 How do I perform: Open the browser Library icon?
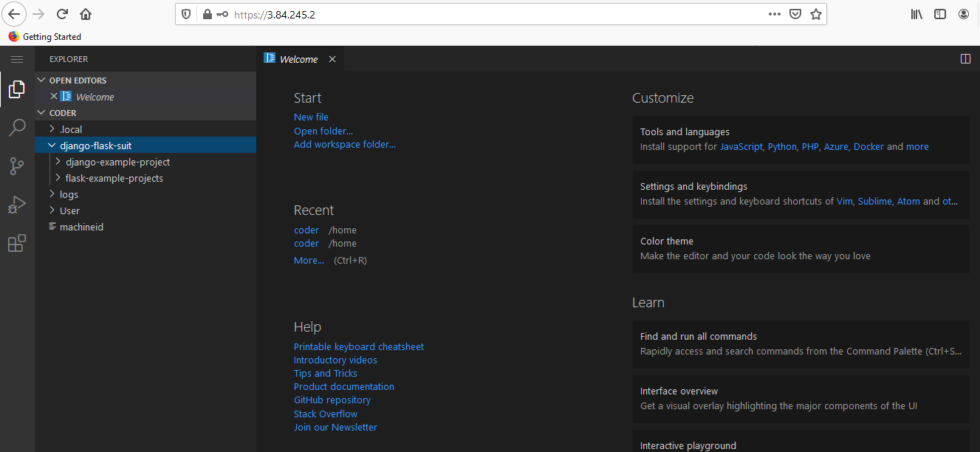tap(916, 14)
